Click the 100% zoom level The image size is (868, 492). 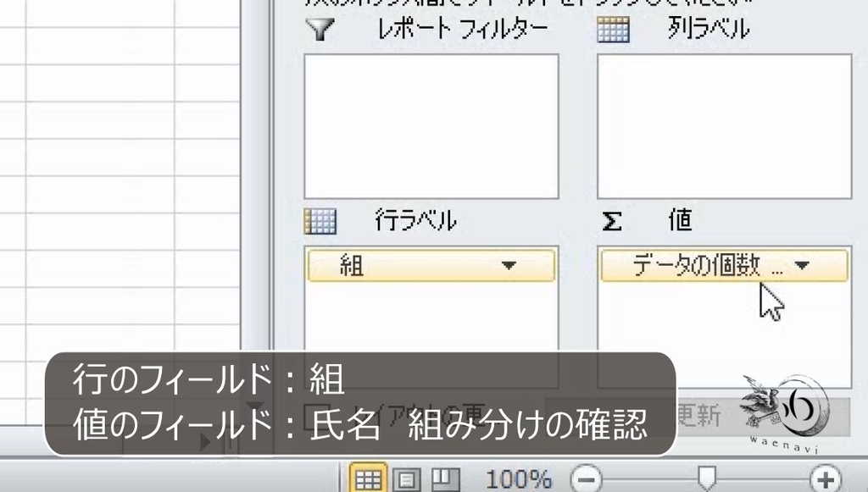(x=519, y=478)
